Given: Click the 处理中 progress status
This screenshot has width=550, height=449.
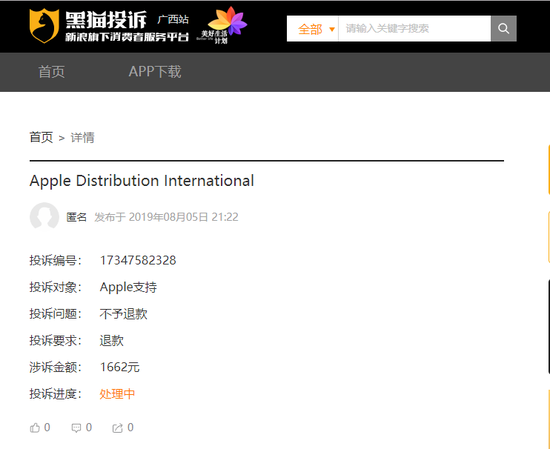Looking at the screenshot, I should click(x=117, y=394).
